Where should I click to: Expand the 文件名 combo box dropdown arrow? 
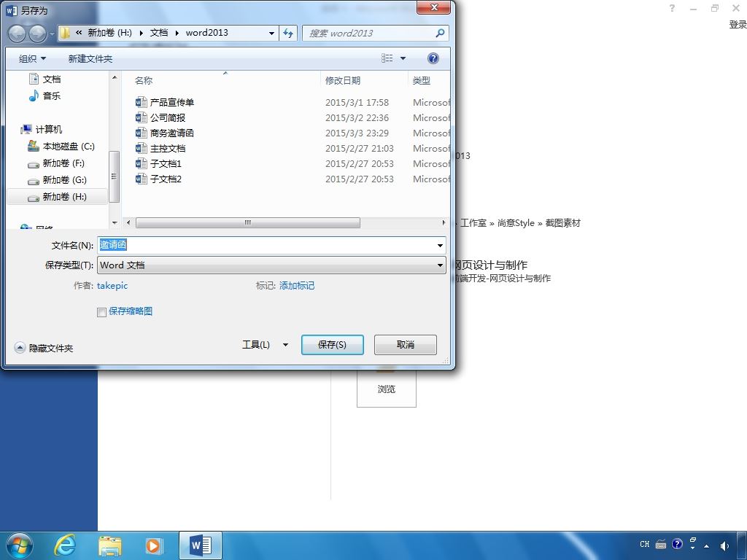coord(440,246)
